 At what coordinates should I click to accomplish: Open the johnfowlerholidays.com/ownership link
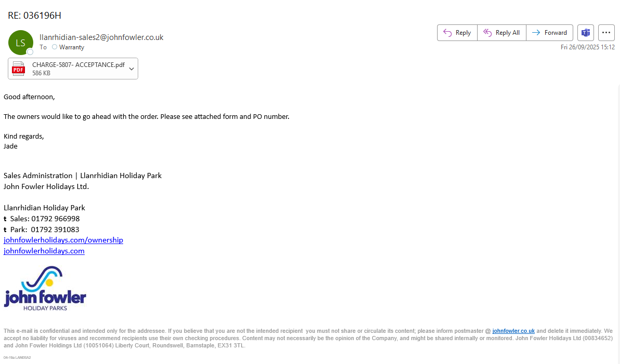63,240
